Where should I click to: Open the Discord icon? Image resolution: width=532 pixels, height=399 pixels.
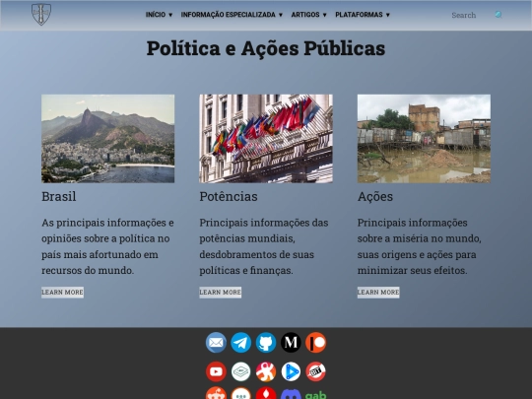click(291, 393)
